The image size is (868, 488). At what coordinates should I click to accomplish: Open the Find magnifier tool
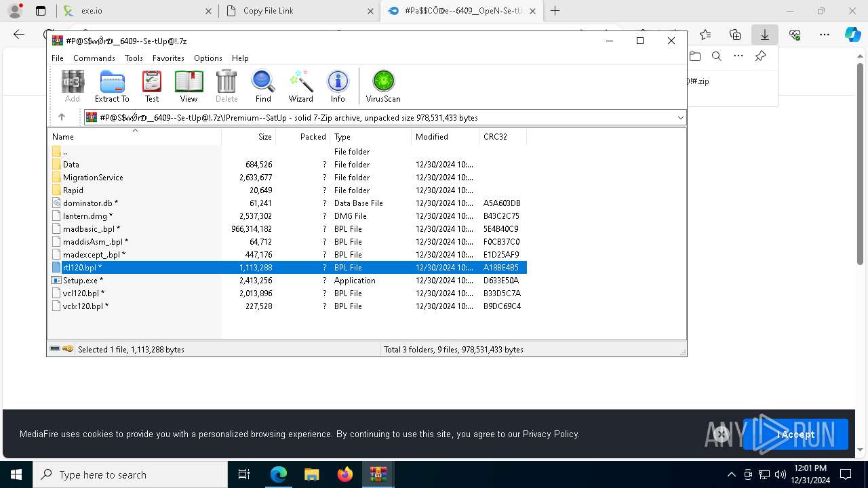pyautogui.click(x=263, y=87)
